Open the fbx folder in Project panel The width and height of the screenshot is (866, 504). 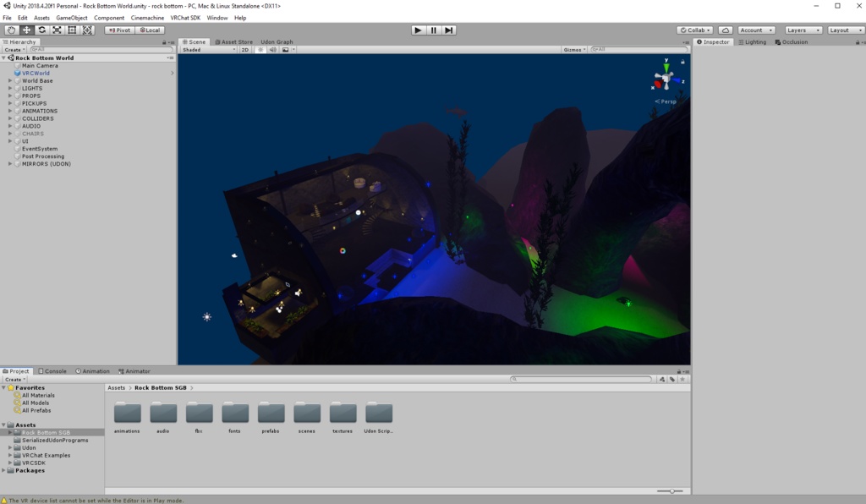(199, 414)
